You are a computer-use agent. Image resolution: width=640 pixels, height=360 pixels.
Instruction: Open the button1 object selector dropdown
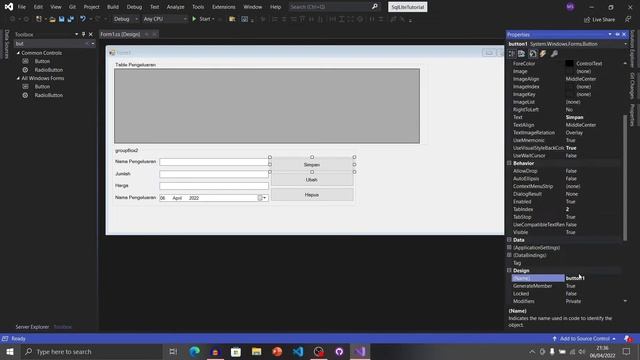click(x=625, y=44)
